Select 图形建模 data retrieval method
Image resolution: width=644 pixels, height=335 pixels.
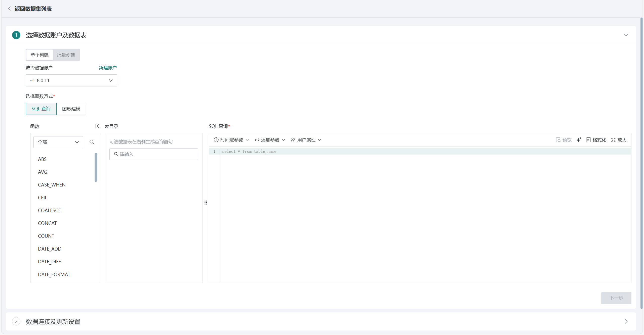[x=71, y=109]
